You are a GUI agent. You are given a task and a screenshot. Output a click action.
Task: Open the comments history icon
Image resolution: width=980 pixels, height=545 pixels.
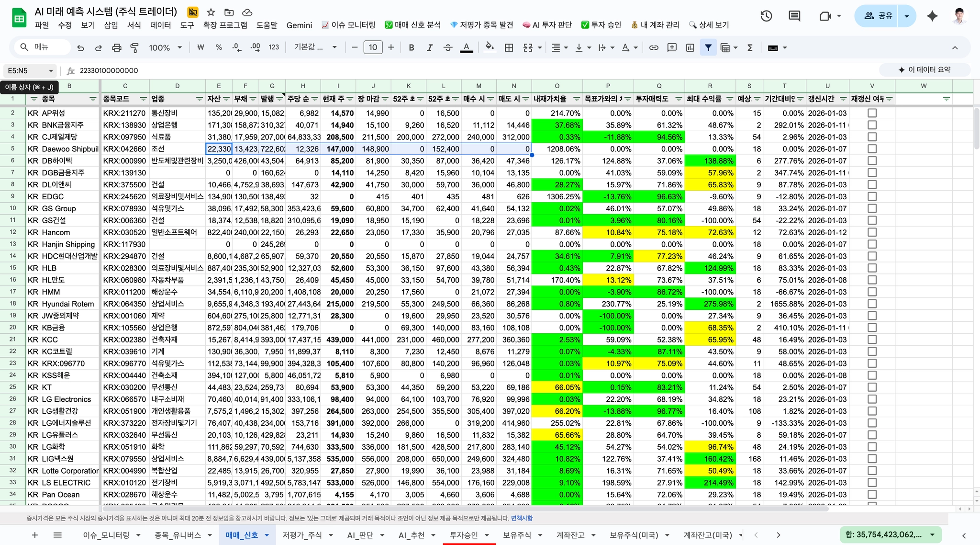(794, 16)
